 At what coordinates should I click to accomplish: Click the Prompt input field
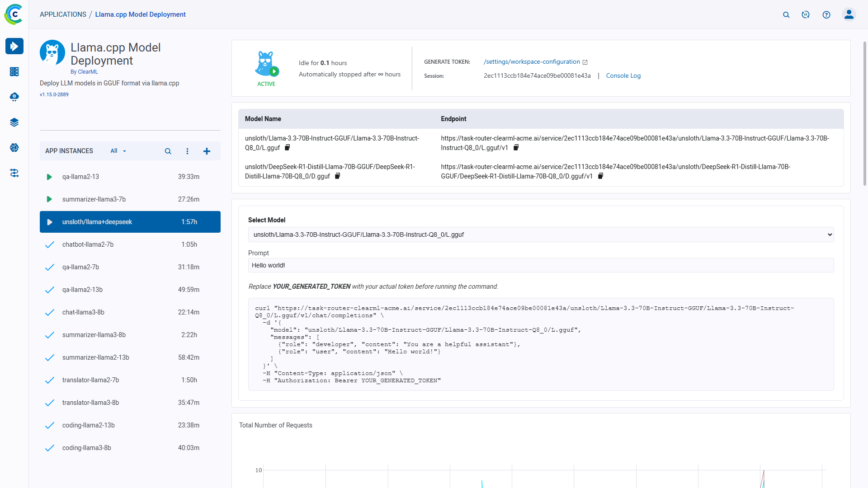541,265
